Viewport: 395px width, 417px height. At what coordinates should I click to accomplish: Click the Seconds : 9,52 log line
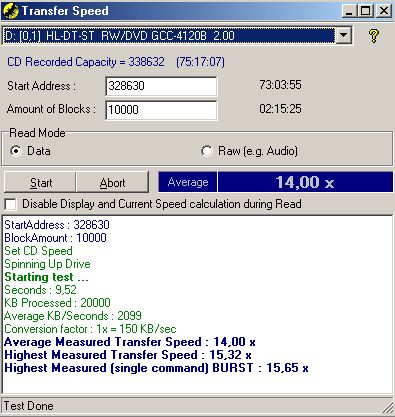point(40,290)
